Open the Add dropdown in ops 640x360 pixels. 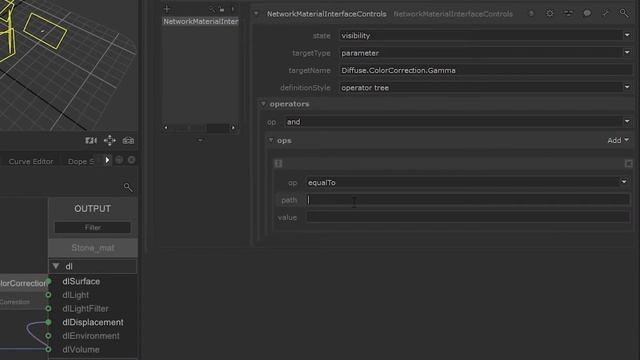pyautogui.click(x=618, y=140)
